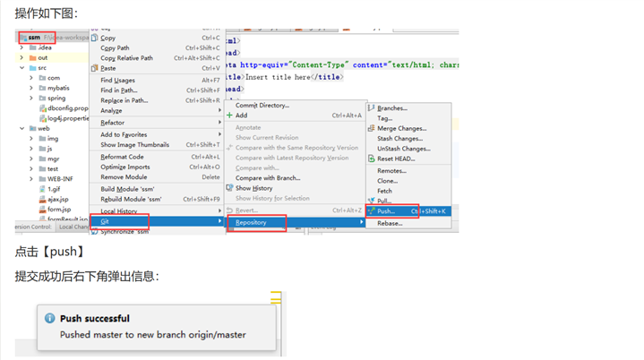This screenshot has width=644, height=360.
Task: Open the Refactor submenu
Action: coord(157,123)
